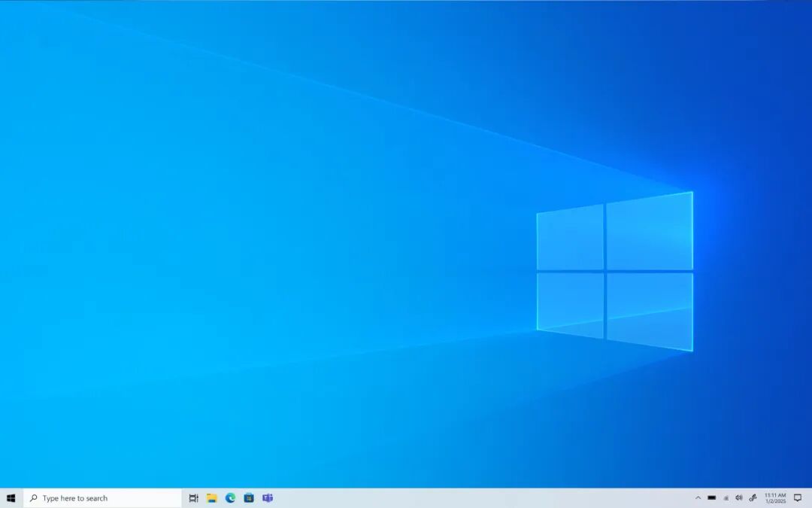Screen dimensions: 812x508
Task: Click the "Type here to search" box
Action: (102, 498)
